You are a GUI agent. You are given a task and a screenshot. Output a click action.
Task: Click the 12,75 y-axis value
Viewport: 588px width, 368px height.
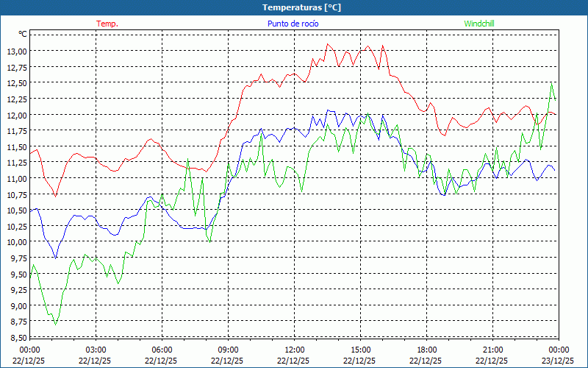point(17,67)
